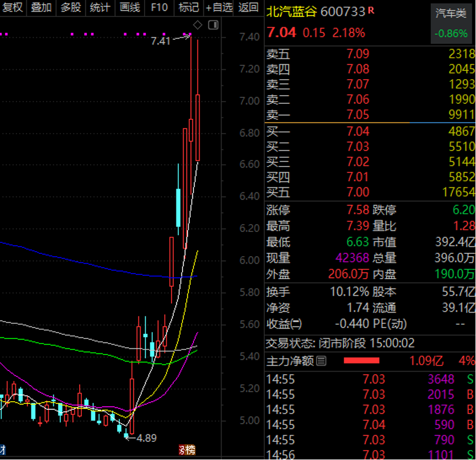Click the diamond icon above the chart

[198, 25]
